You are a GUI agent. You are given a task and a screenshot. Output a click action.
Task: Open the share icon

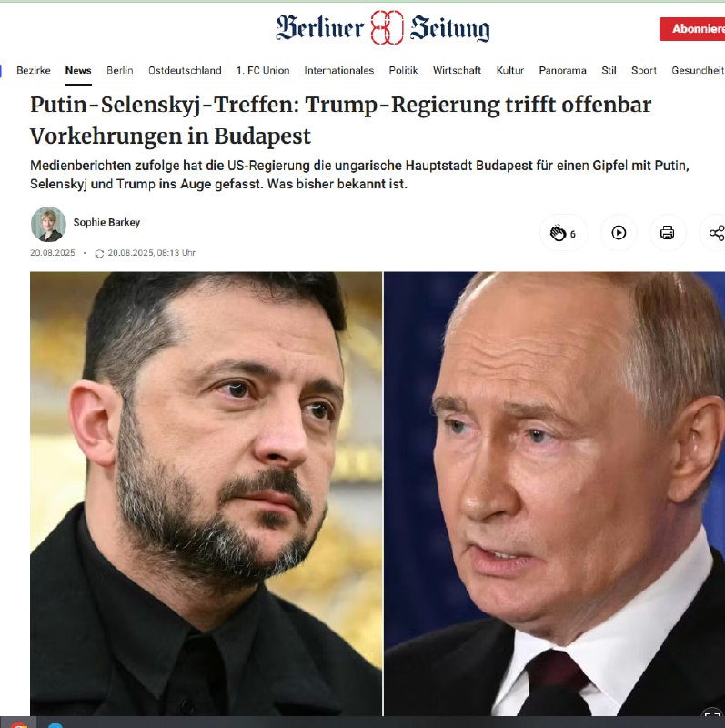pos(717,233)
